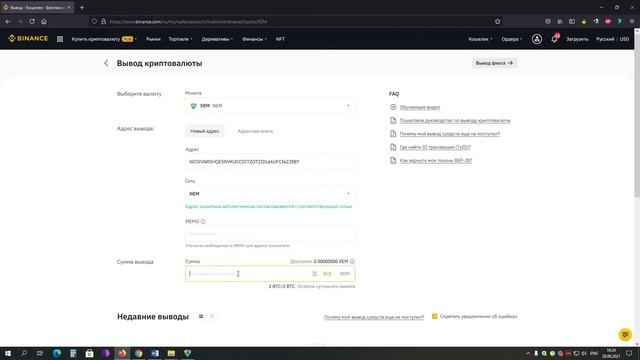
Task: Expand Кошелек wallet menu
Action: 480,39
